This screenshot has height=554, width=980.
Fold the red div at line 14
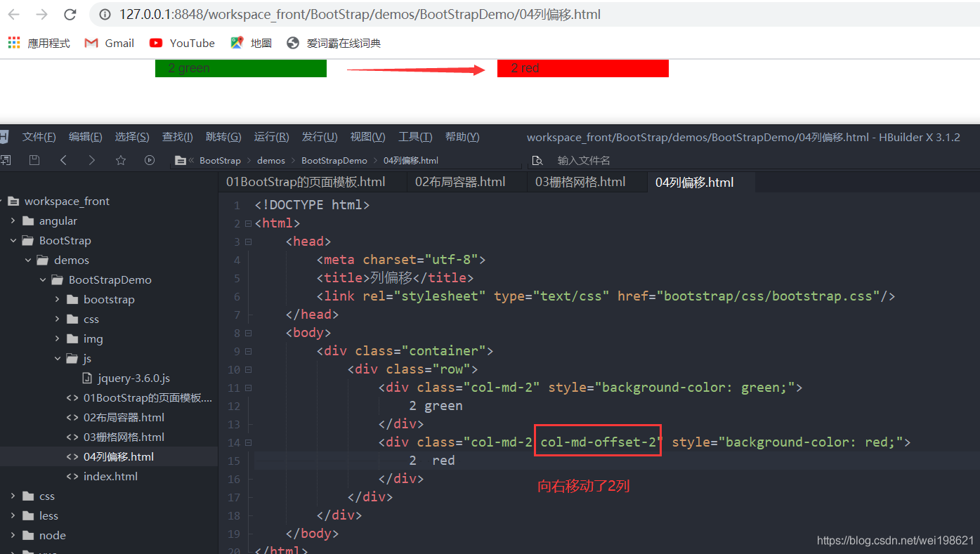(x=248, y=442)
